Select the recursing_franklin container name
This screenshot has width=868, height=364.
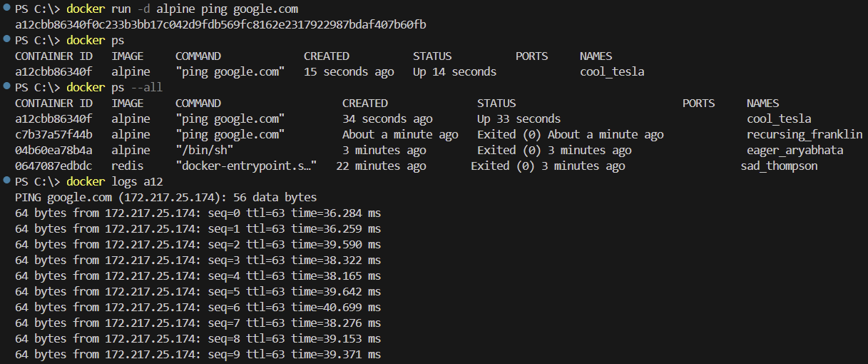[805, 135]
